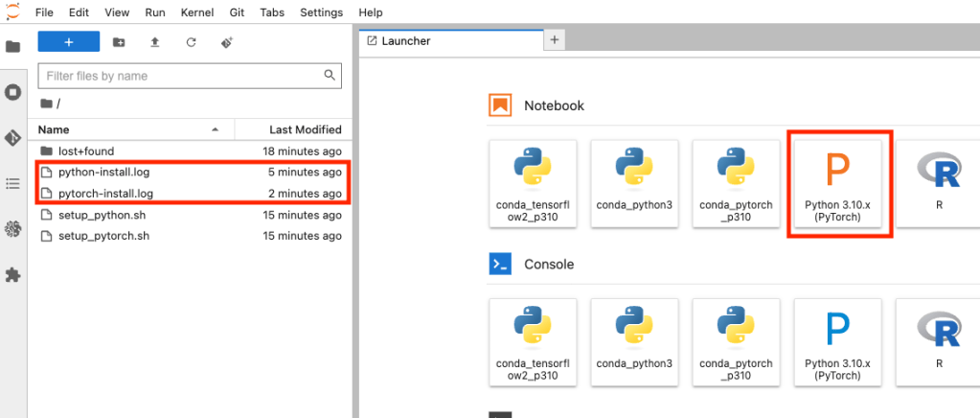Sort files by Last Modified column
980x418 pixels.
(x=305, y=129)
